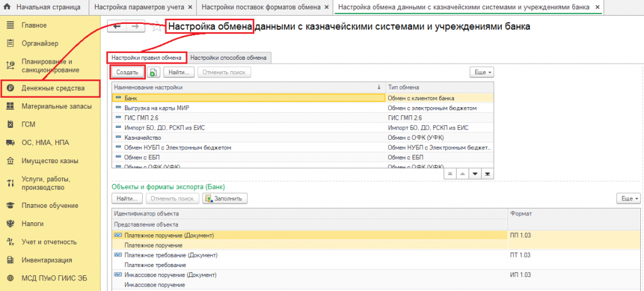Click the Заполнить button

[x=225, y=198]
